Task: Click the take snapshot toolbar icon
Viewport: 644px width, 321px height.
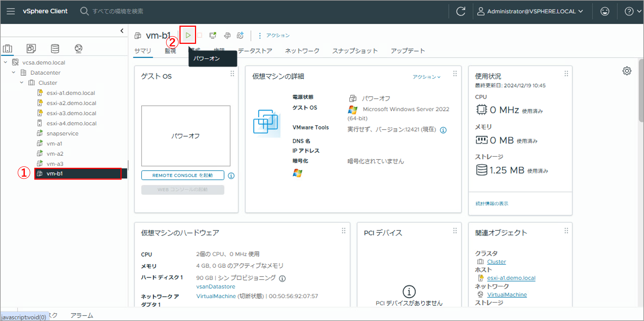Action: (240, 35)
